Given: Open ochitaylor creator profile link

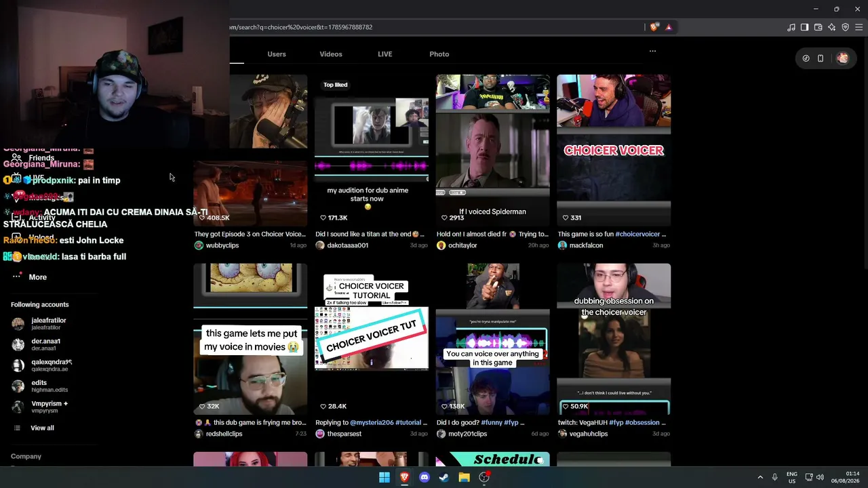Looking at the screenshot, I should [463, 245].
